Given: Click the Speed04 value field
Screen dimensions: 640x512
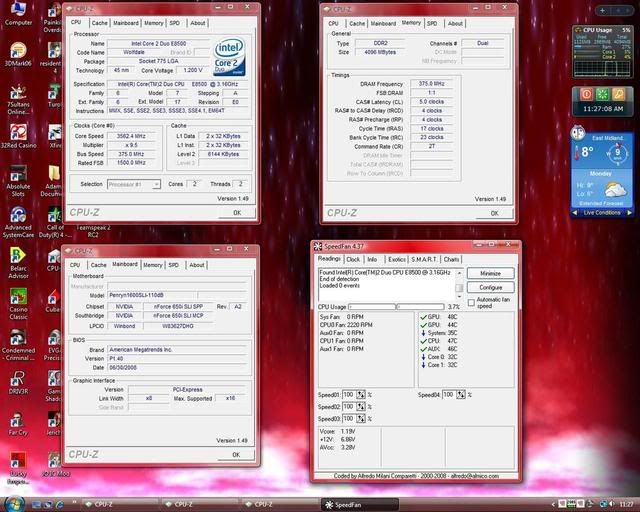Looking at the screenshot, I should [449, 395].
